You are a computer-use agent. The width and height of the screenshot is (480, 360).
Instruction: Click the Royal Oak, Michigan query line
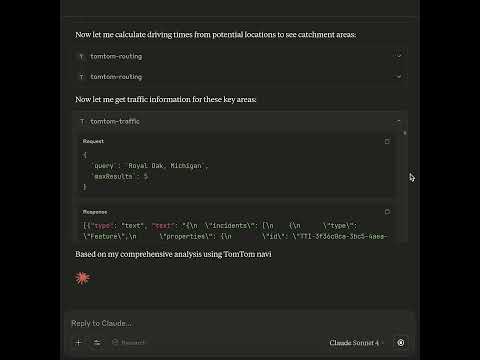click(150, 166)
